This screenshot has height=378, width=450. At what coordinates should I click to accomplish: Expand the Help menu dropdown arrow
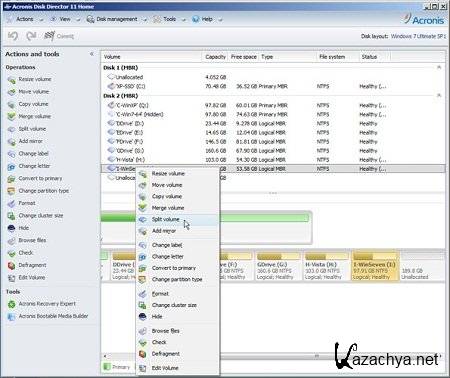coord(220,20)
